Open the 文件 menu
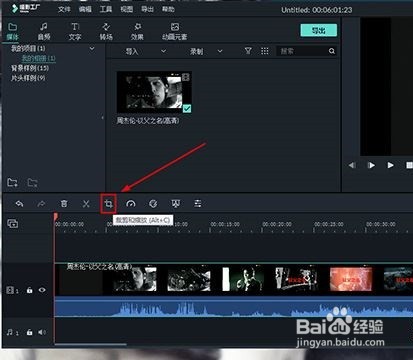This screenshot has height=360, width=413. coord(64,9)
